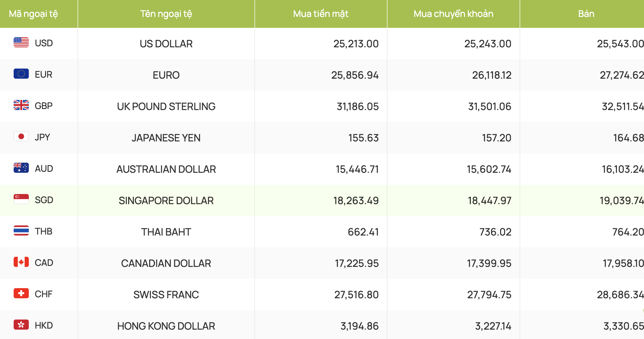Screen dimensions: 644x339
Task: Click the Hong Kong flag icon
Action: pyautogui.click(x=21, y=325)
